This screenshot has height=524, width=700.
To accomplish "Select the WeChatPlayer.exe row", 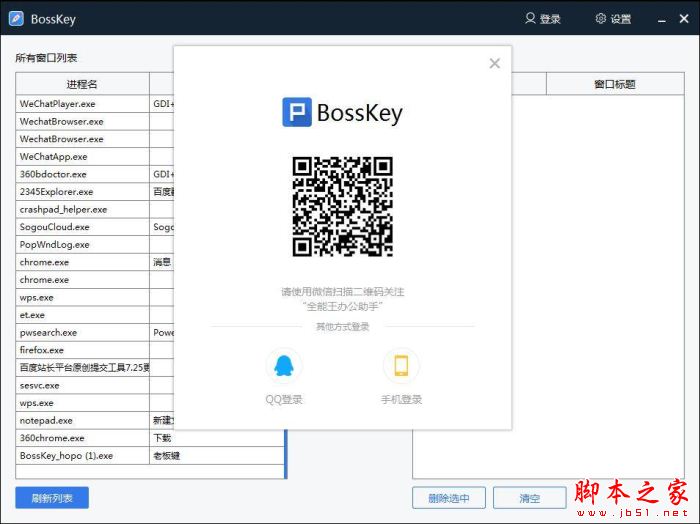I will pyautogui.click(x=95, y=104).
